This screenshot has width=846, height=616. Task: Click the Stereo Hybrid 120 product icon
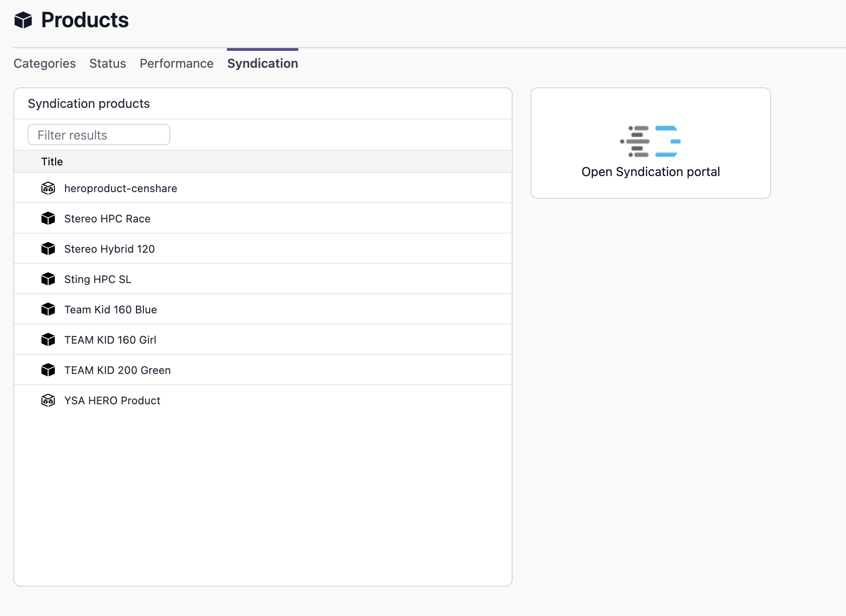48,249
